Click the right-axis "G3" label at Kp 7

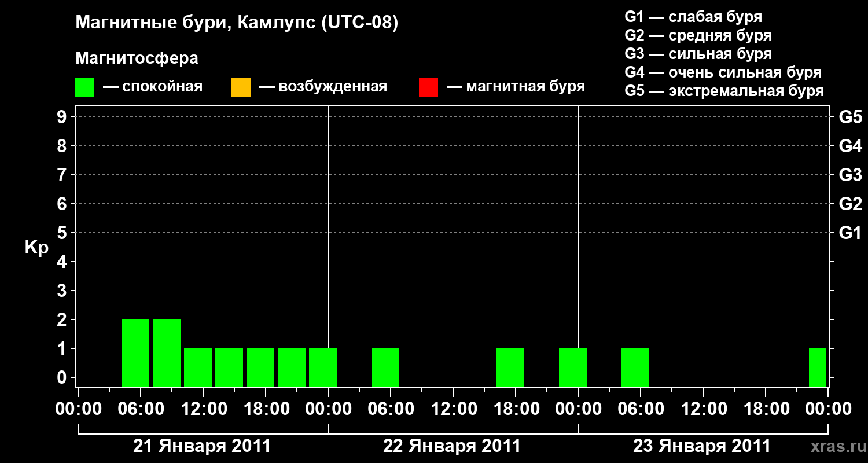click(851, 175)
